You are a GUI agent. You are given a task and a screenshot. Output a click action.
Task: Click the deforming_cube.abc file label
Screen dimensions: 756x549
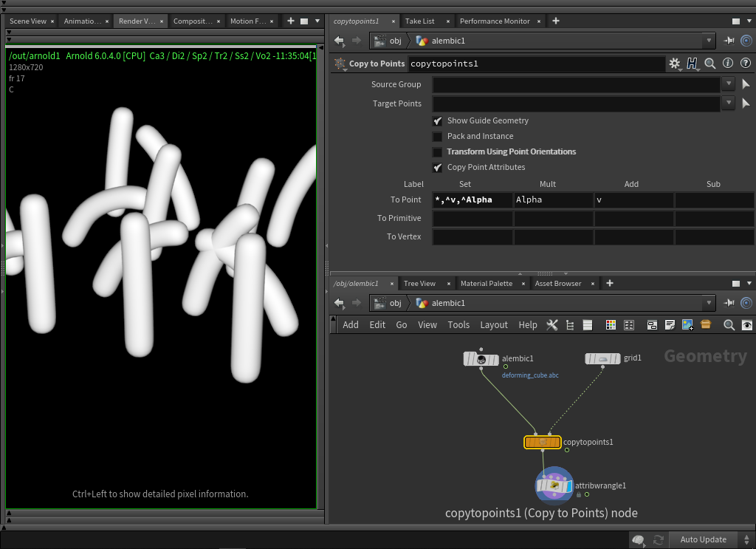click(530, 375)
